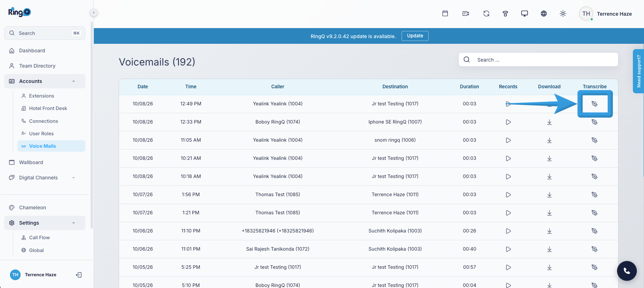
Task: Play the 10:21 AM voicemail
Action: tap(508, 158)
